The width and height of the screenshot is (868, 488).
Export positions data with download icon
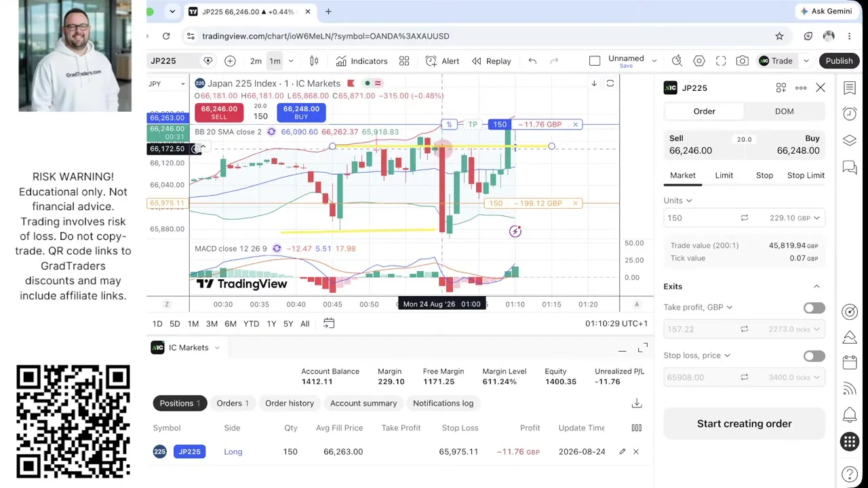pos(637,403)
